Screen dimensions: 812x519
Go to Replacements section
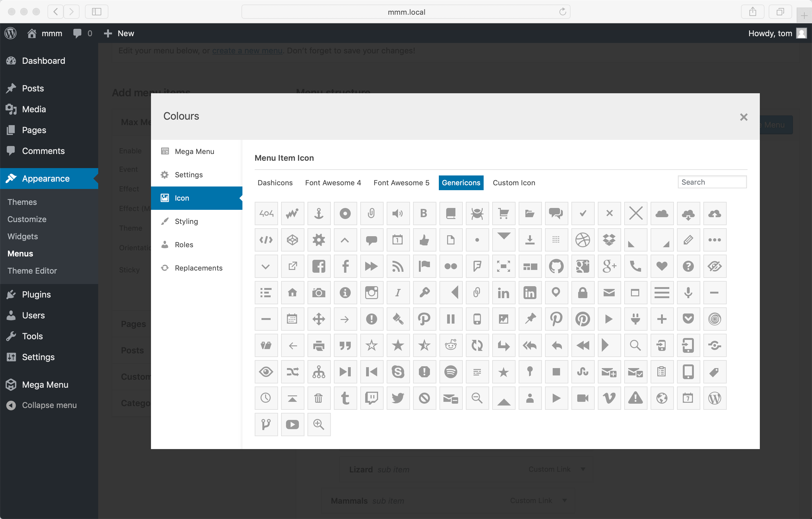coord(198,268)
